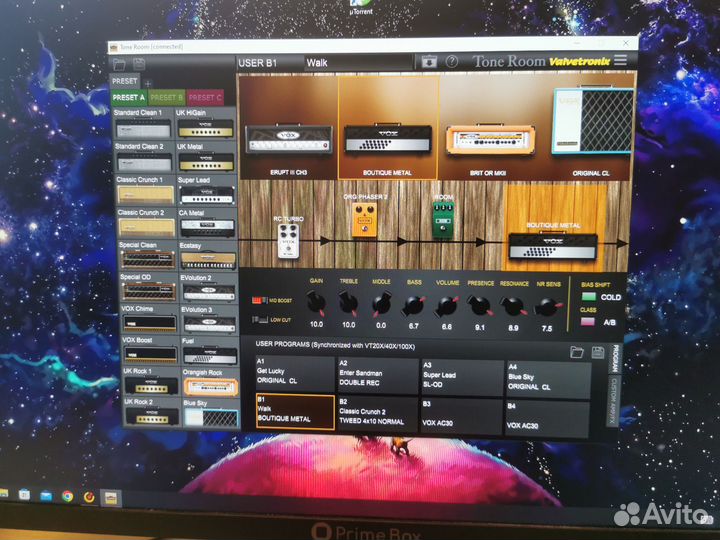Select Special Clean preset
Viewport: 720px width, 540px height.
[x=148, y=255]
